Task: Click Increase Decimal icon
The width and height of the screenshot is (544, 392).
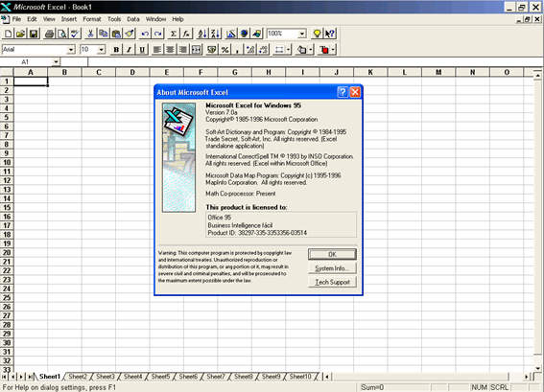Action: click(250, 50)
